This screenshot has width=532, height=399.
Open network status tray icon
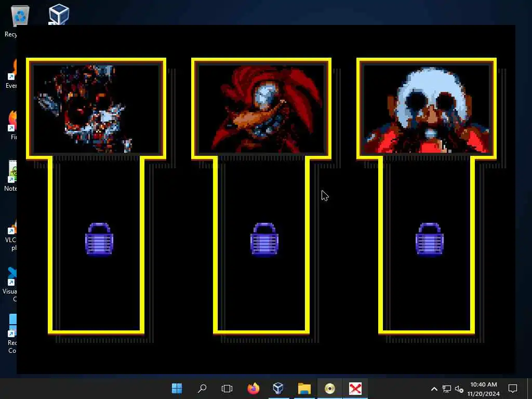tap(446, 389)
